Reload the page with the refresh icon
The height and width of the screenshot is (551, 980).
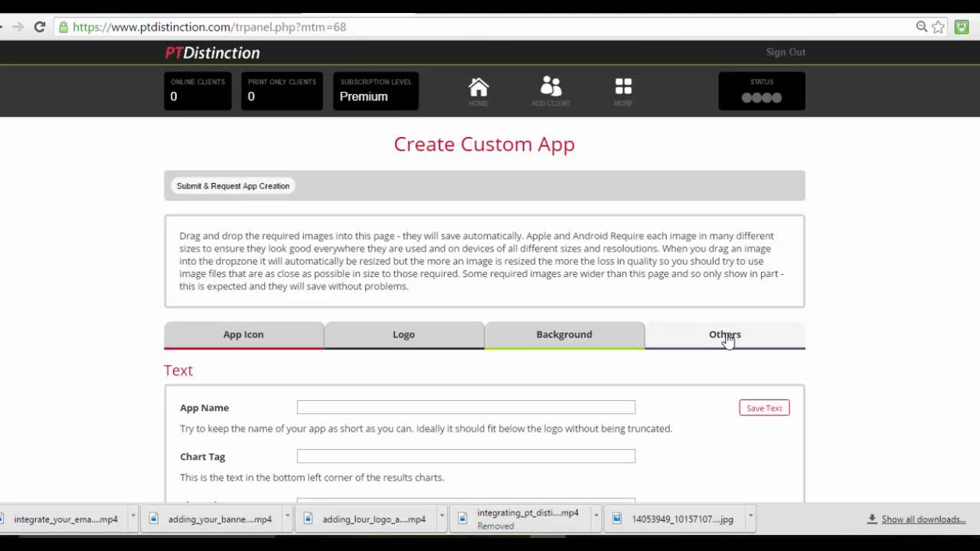pos(40,27)
